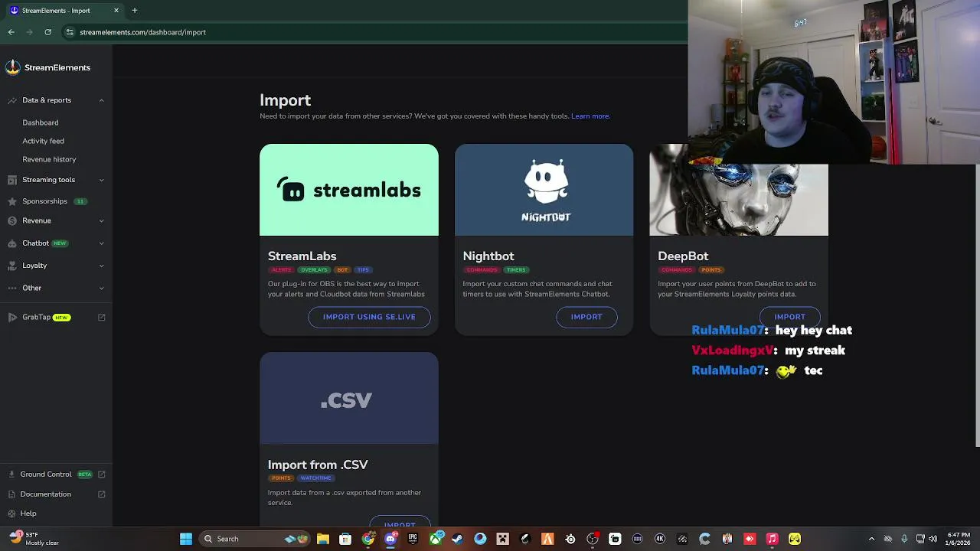Click Import Using SE.Live button
The image size is (980, 551).
369,317
